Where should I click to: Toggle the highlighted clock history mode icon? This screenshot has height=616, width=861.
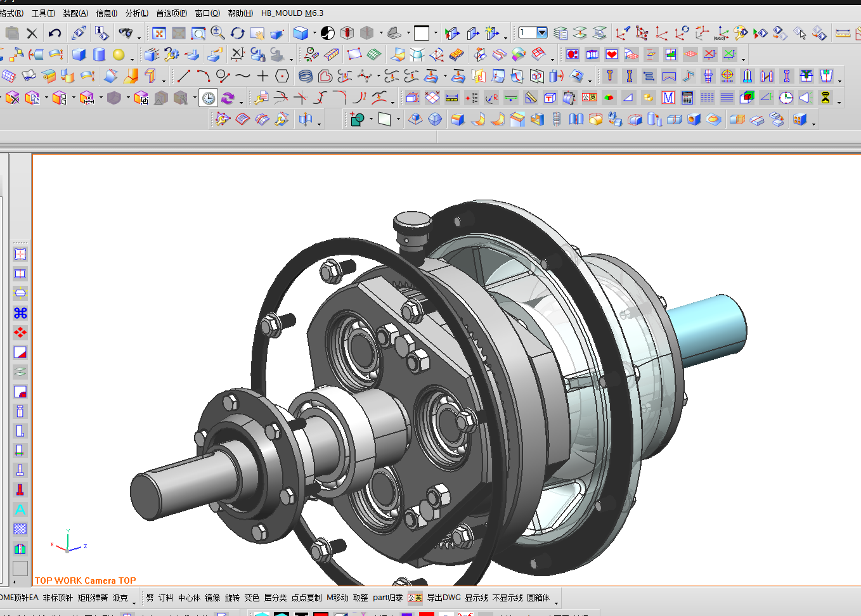pos(209,98)
